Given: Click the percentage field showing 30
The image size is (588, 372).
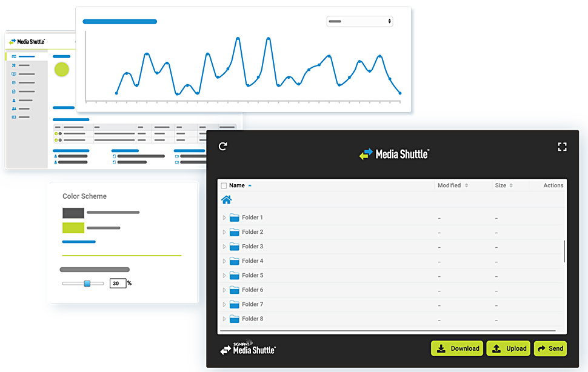Looking at the screenshot, I should (118, 283).
